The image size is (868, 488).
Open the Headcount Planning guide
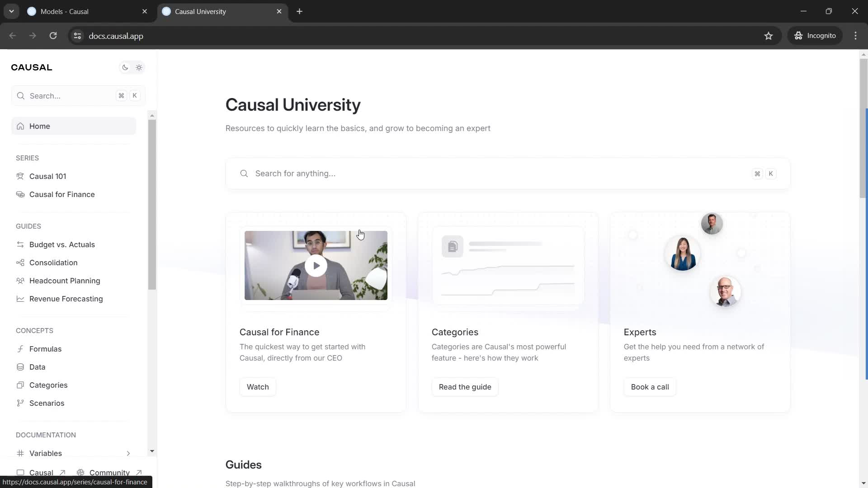tap(65, 281)
